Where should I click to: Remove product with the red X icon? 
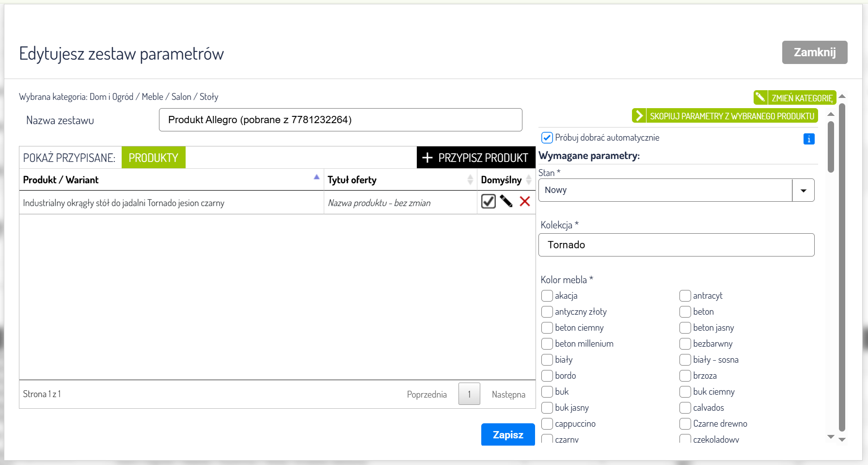tap(524, 201)
